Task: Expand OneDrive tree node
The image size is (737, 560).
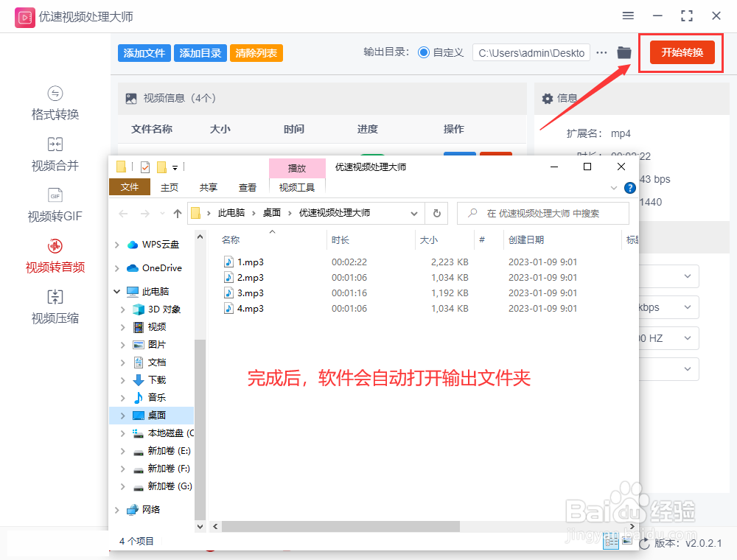Action: [116, 268]
